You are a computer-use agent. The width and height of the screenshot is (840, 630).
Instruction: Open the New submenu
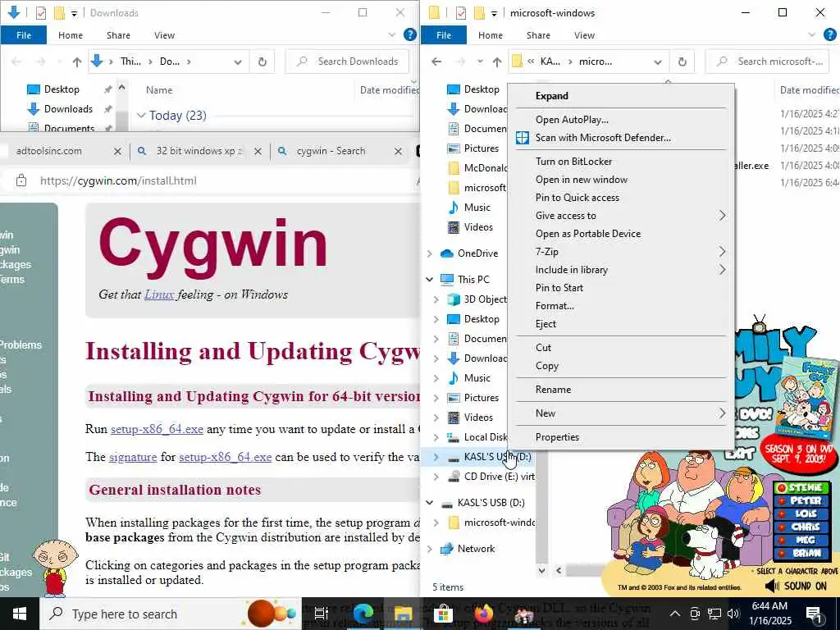[x=622, y=413]
